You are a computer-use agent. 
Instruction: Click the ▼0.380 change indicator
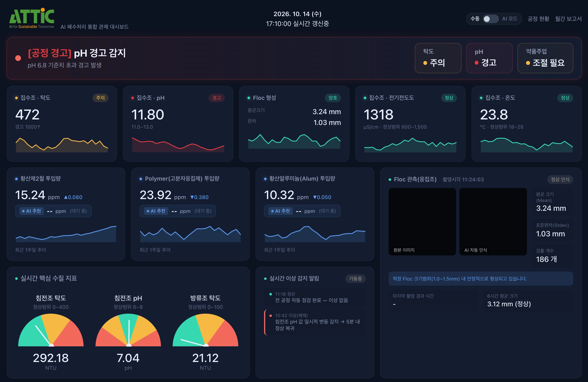[199, 197]
